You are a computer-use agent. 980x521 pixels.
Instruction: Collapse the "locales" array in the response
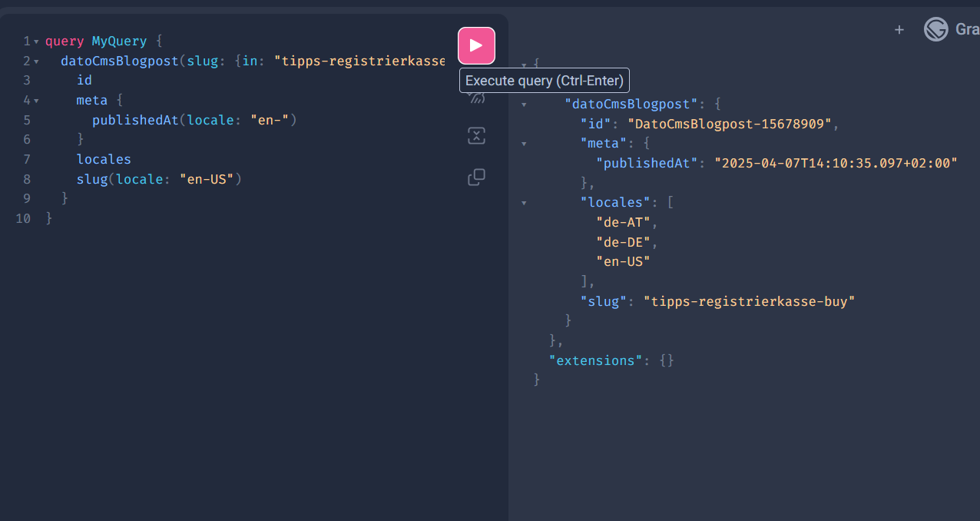click(x=524, y=203)
